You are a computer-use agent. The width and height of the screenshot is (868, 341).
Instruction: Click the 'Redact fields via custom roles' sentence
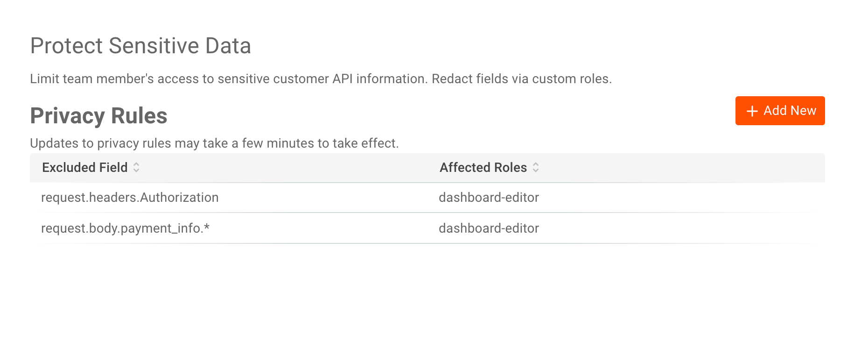click(521, 79)
